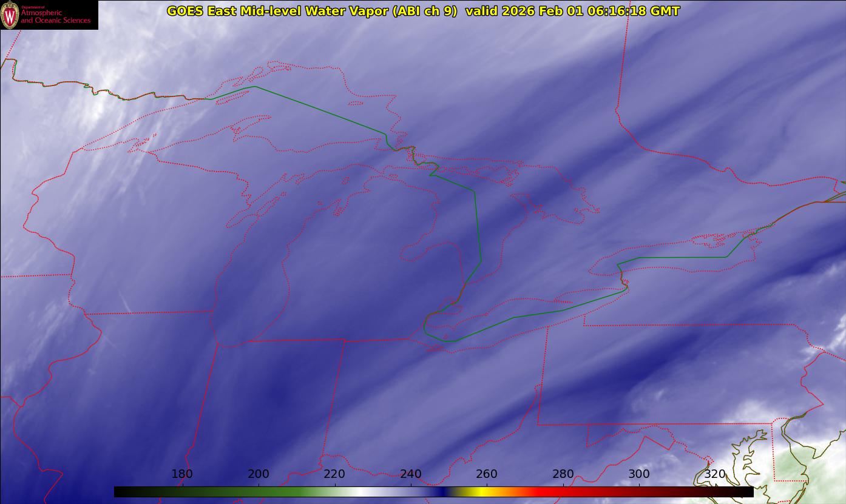This screenshot has height=504, width=846.
Task: Click the 260 colorbar label
Action: click(487, 474)
